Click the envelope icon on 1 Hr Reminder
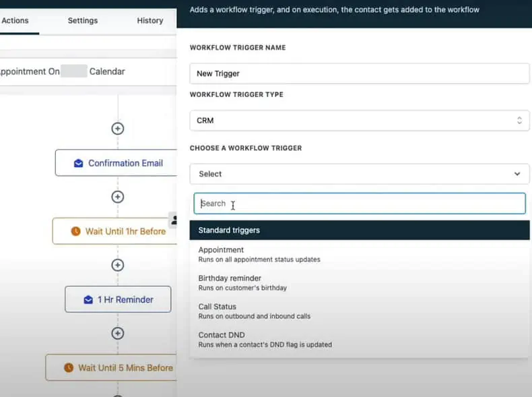Screen dimensions: 532x397 pos(88,300)
